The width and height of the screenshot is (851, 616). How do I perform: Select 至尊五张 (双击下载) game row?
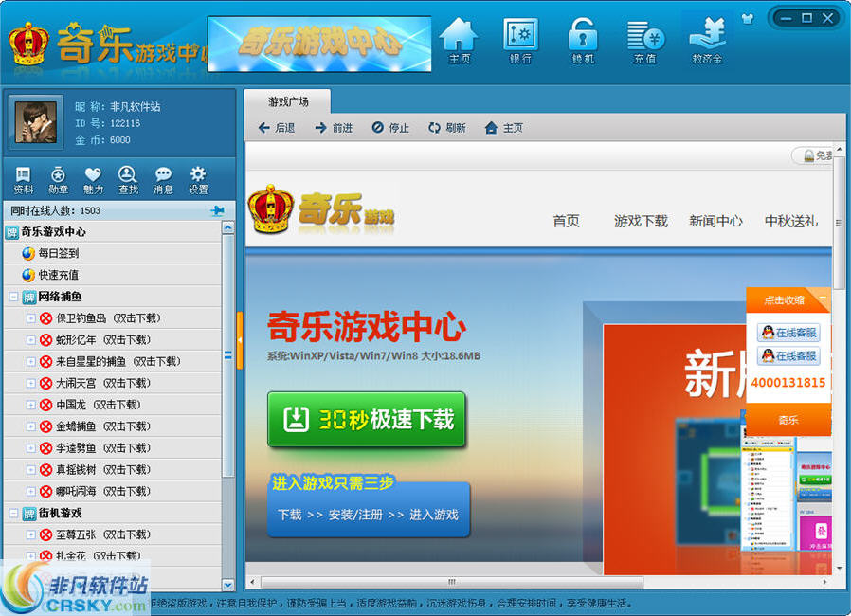click(x=113, y=534)
